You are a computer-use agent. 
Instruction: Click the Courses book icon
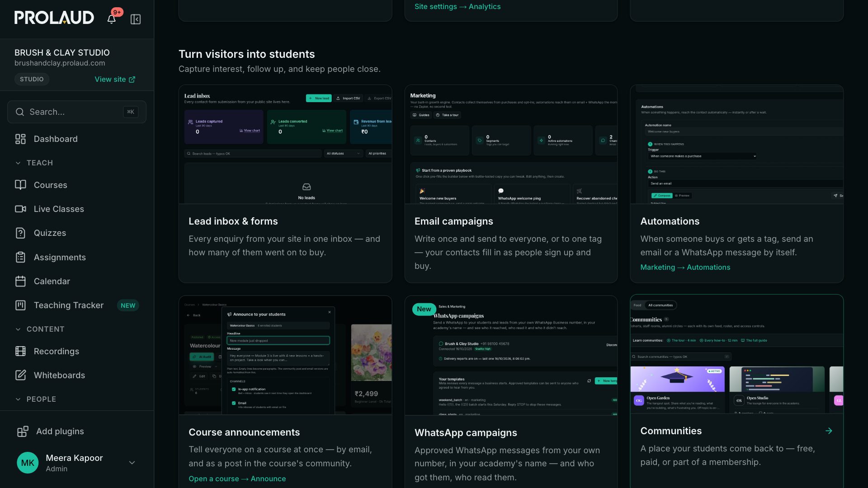coord(20,185)
